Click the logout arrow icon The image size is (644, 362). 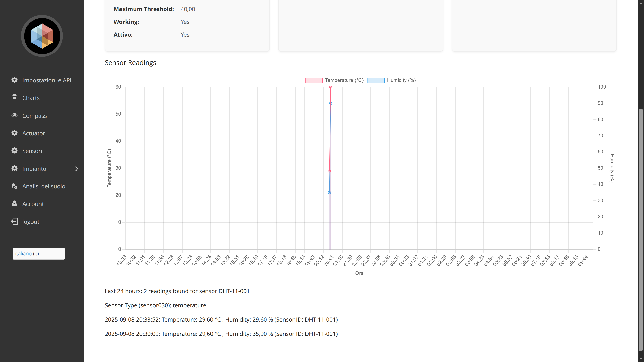point(14,221)
